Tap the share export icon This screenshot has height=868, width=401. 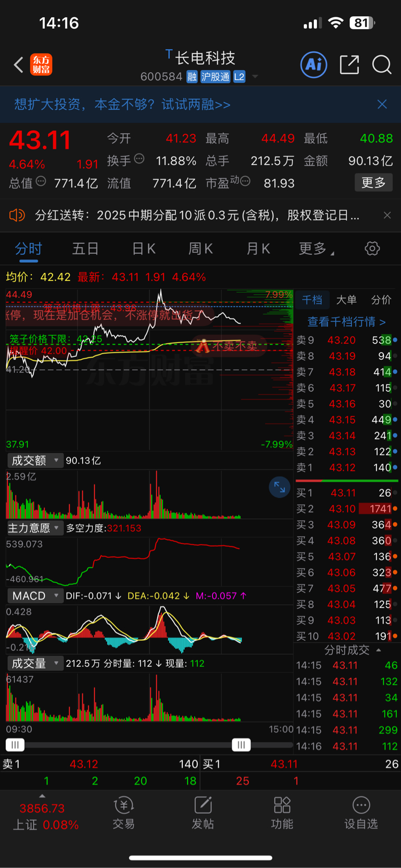tap(349, 65)
